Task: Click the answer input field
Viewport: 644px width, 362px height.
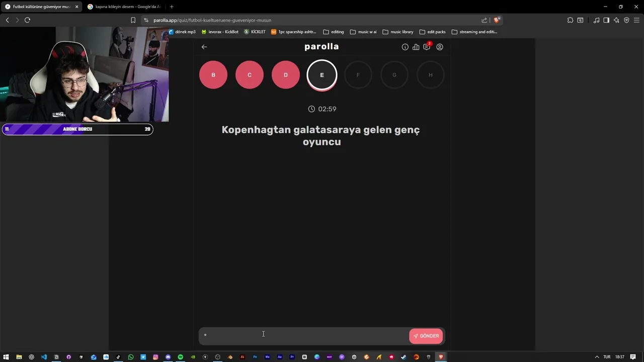Action: pyautogui.click(x=303, y=336)
